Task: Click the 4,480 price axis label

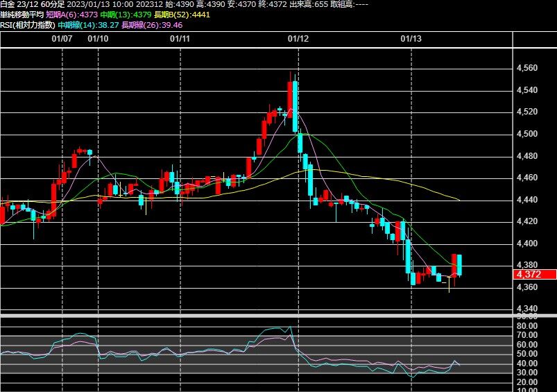Action: [x=527, y=155]
